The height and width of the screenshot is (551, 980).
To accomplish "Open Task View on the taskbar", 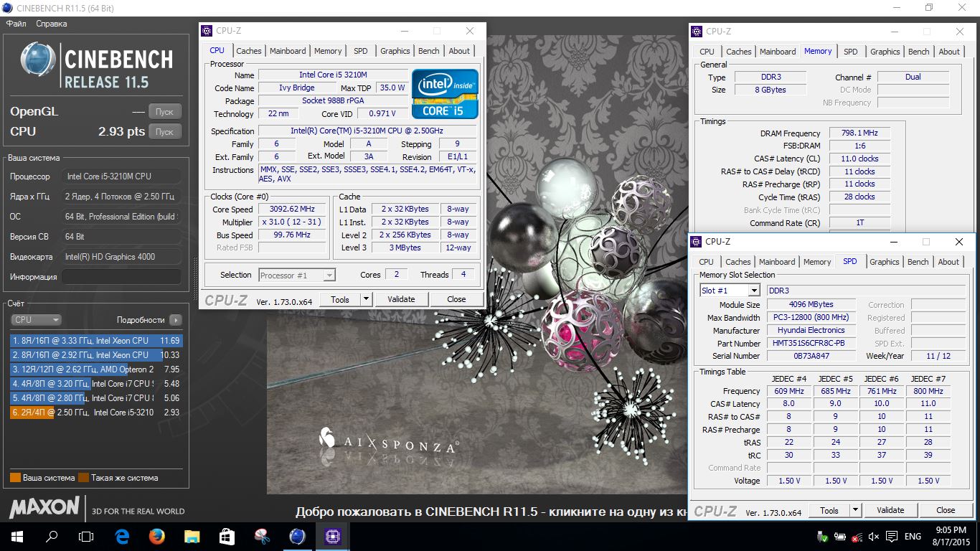I will [86, 536].
